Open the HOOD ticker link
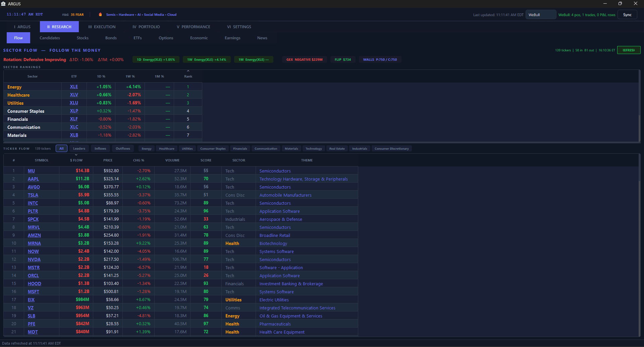Viewport: 644px width, 347px height. [35, 284]
